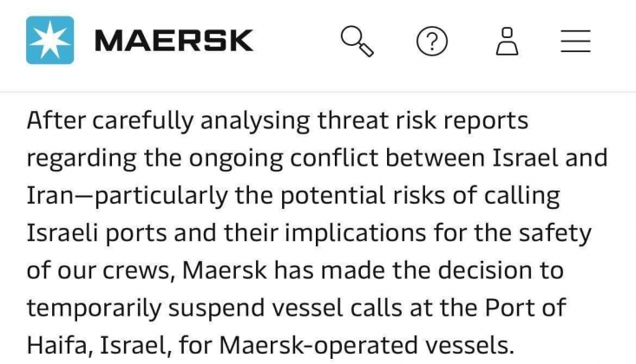The height and width of the screenshot is (364, 636).
Task: Click the word "Iran" at the line start
Action: coord(50,196)
